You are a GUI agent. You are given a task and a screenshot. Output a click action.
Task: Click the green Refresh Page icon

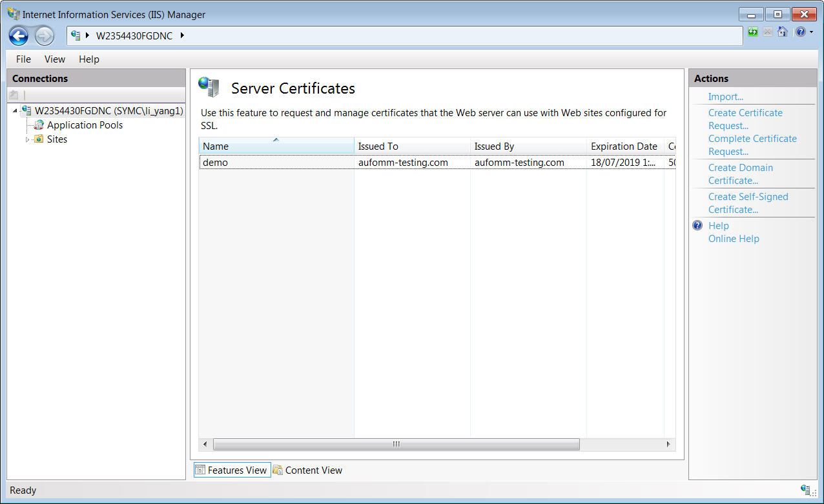[x=753, y=32]
